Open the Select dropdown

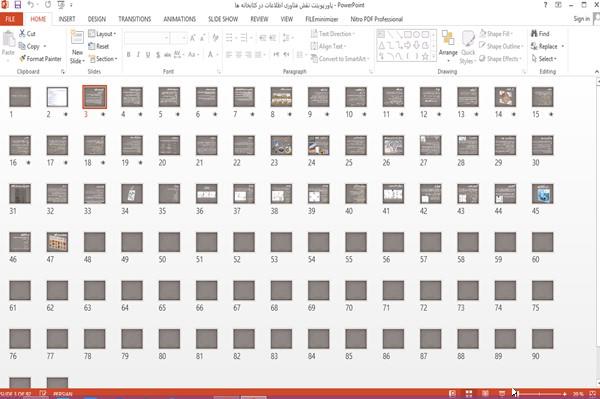pyautogui.click(x=544, y=59)
